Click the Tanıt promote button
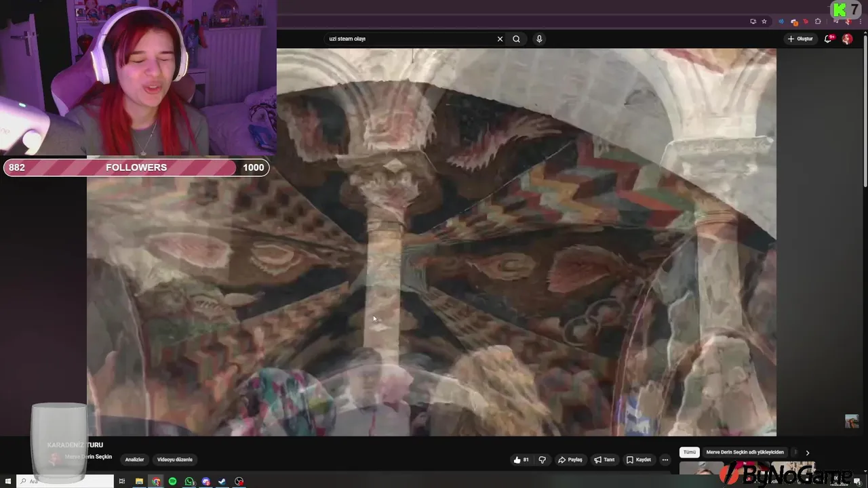Image resolution: width=868 pixels, height=488 pixels. [x=604, y=460]
